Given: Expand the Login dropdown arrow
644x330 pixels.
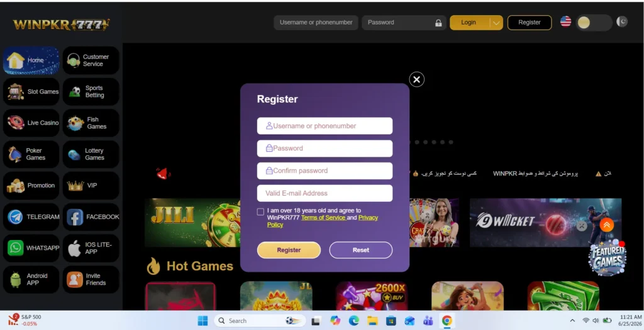Looking at the screenshot, I should coord(496,23).
